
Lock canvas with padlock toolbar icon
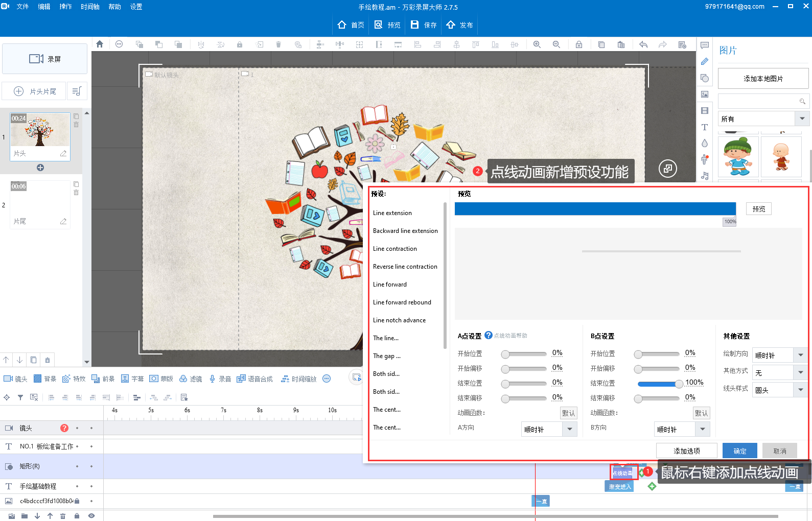coord(579,44)
